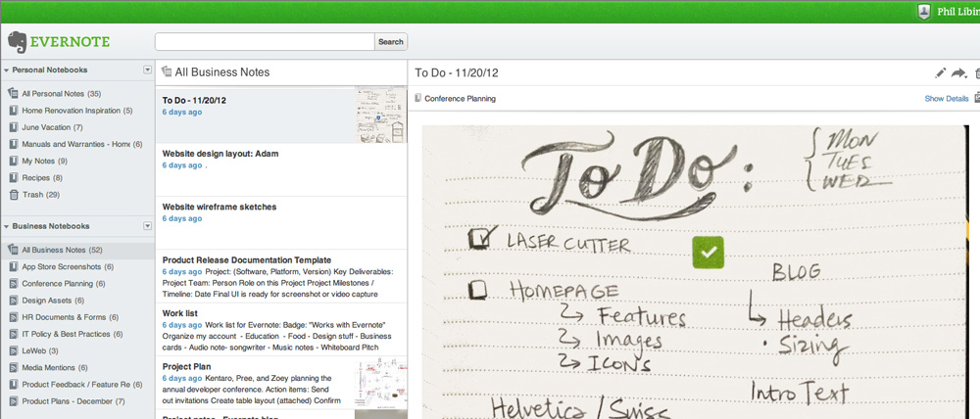Open the Business Notebooks dropdown menu arrow

click(x=148, y=226)
